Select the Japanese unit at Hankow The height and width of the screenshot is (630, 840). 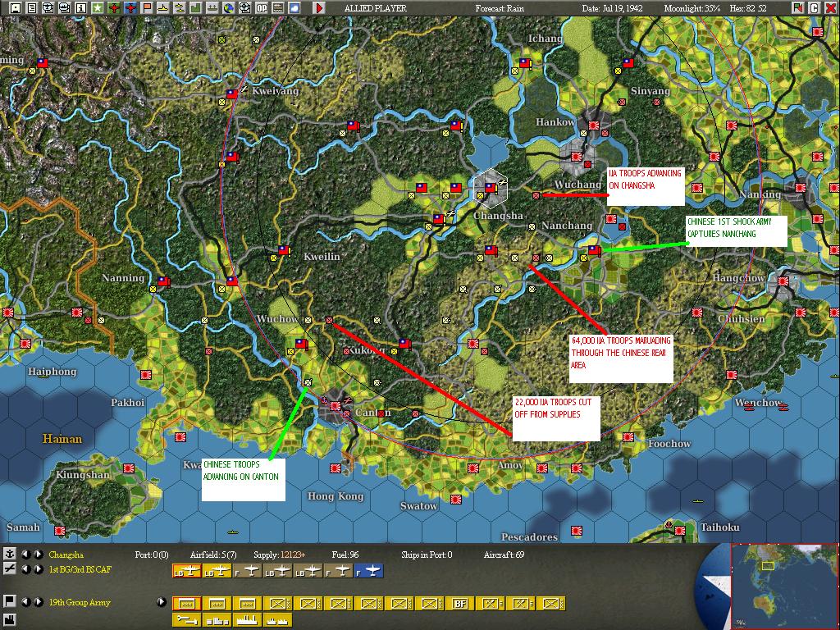[x=594, y=126]
